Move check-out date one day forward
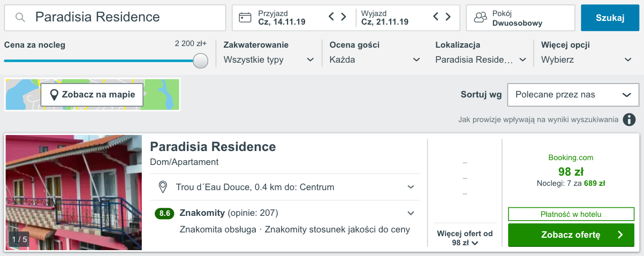Image resolution: width=644 pixels, height=256 pixels. coord(448,17)
